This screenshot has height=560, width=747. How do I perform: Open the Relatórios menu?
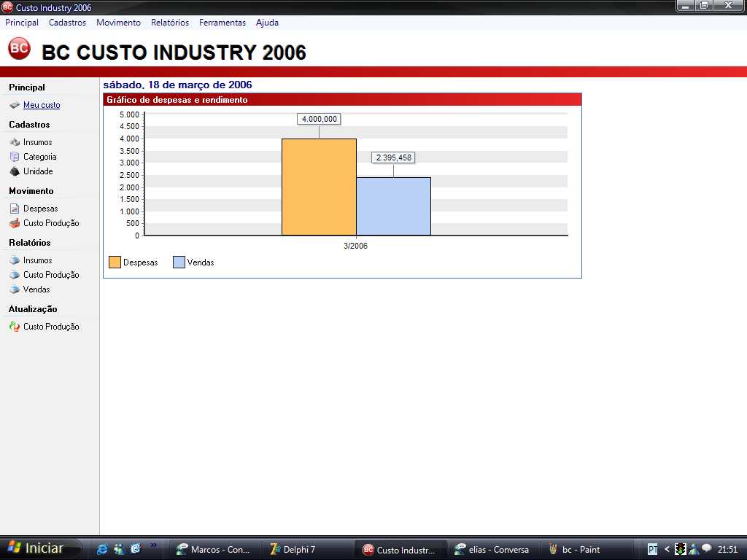point(170,23)
